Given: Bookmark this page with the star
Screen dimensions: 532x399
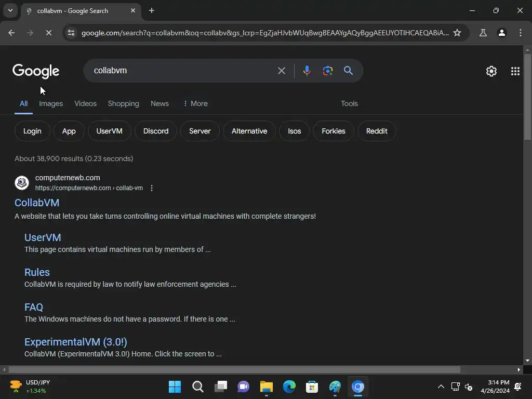Looking at the screenshot, I should pos(457,33).
